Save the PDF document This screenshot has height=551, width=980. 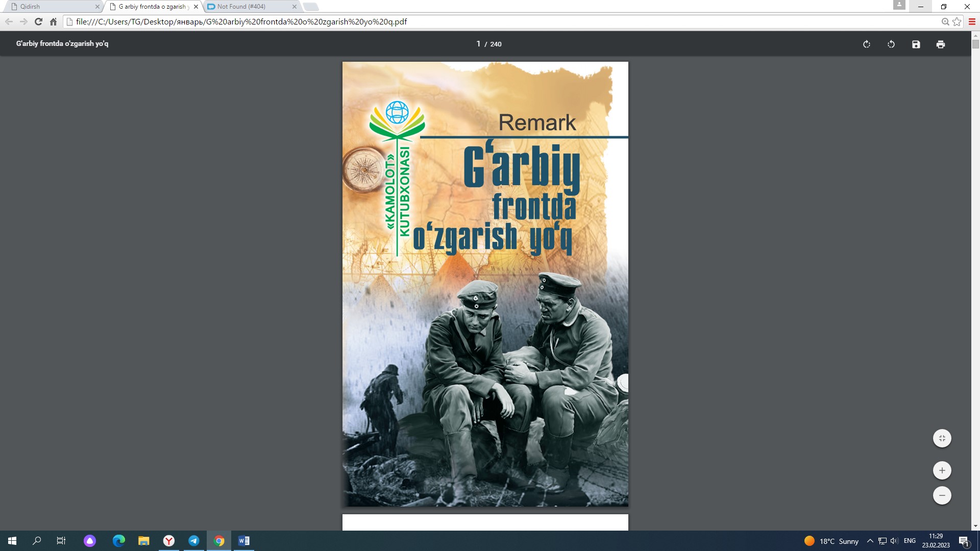(916, 44)
